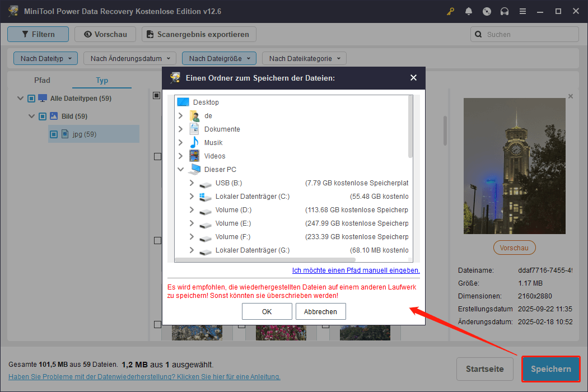Open 'Ich möchte einen Pfad manuell eingeben' link
The image size is (588, 392).
pyautogui.click(x=356, y=270)
